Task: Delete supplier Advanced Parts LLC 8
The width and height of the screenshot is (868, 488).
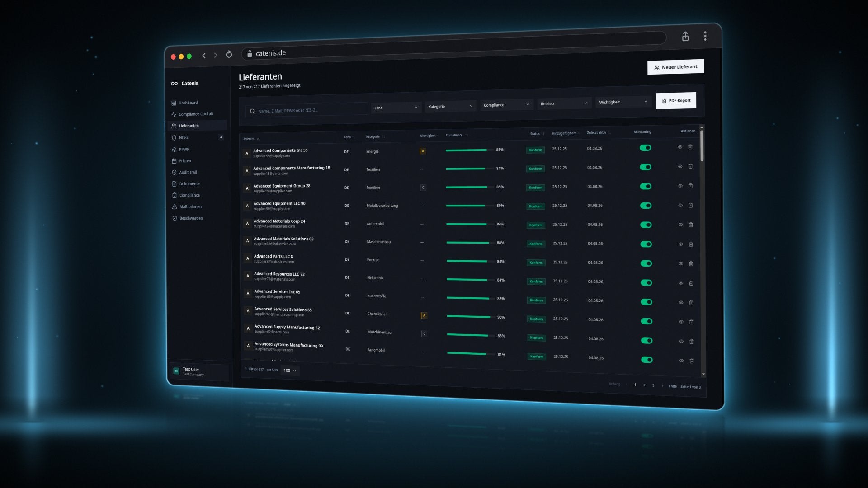Action: (691, 263)
